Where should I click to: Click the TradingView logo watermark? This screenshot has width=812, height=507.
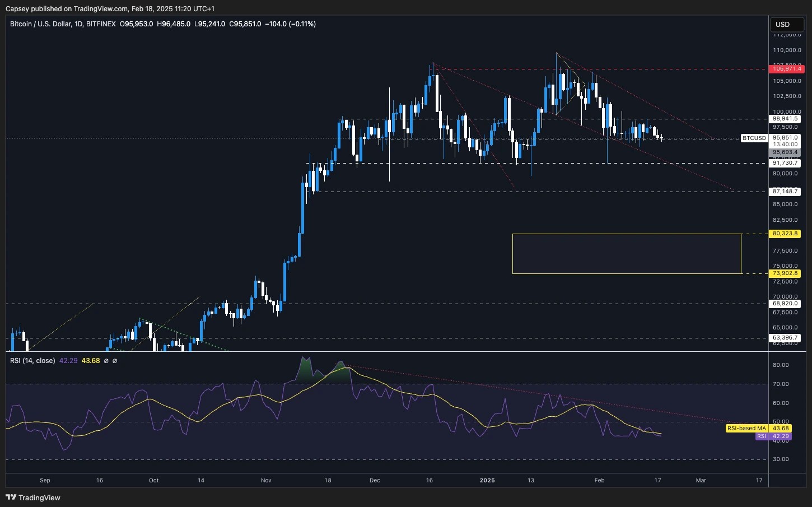pyautogui.click(x=32, y=497)
